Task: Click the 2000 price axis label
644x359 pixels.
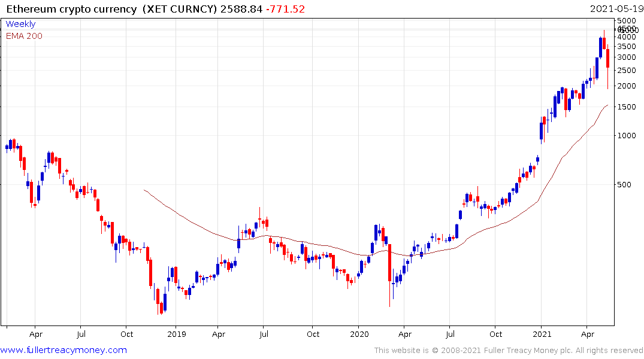Action: pyautogui.click(x=627, y=86)
